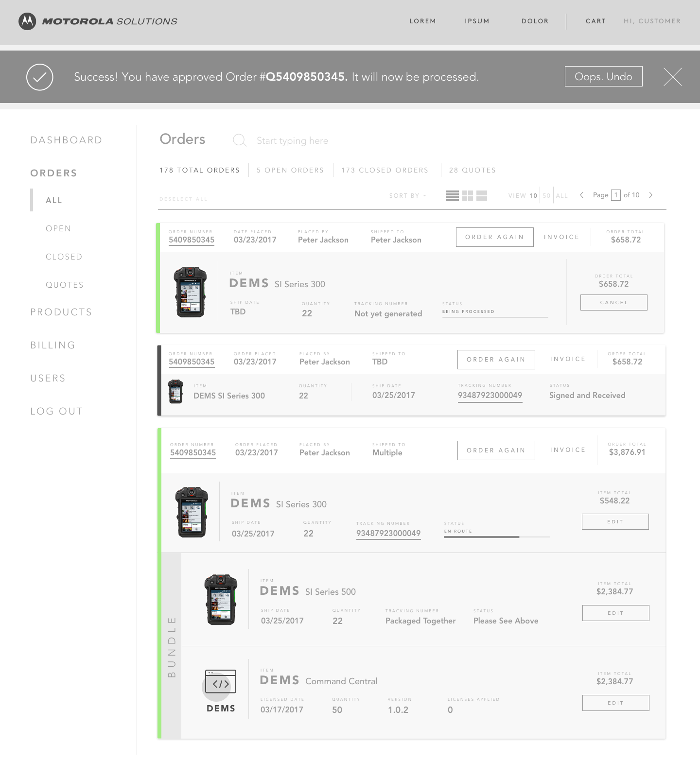Image resolution: width=700 pixels, height=761 pixels.
Task: Click the Start typing here search field
Action: coord(292,140)
